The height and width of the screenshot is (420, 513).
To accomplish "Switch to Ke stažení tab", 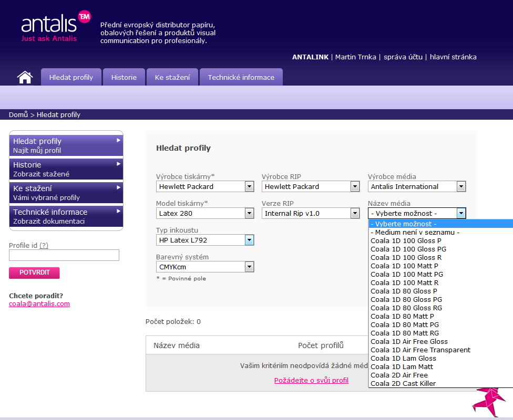I will click(172, 77).
